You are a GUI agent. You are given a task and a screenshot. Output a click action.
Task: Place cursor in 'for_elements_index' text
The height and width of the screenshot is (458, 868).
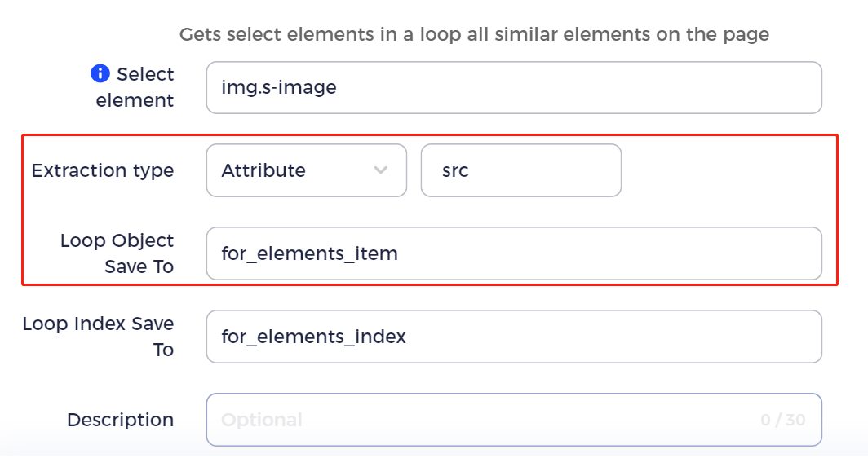pos(313,337)
